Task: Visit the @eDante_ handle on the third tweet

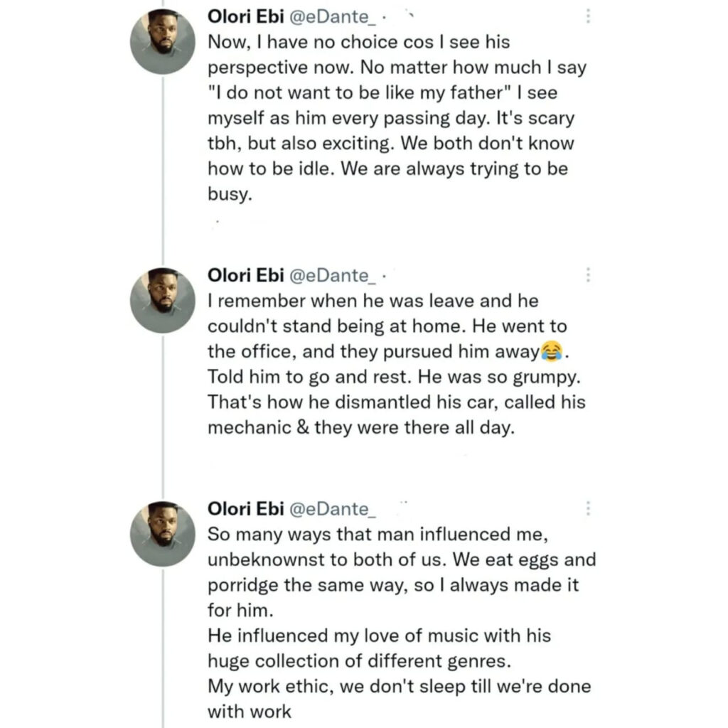Action: (333, 509)
